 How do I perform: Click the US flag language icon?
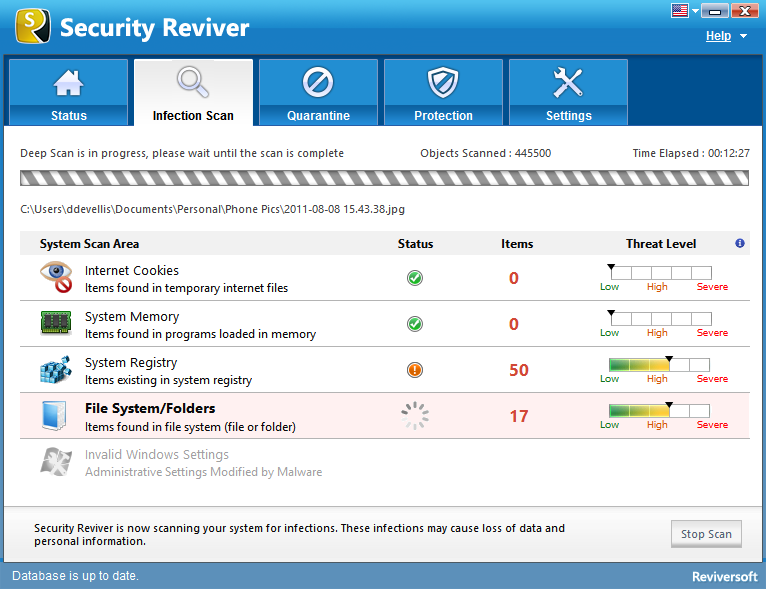coord(680,10)
